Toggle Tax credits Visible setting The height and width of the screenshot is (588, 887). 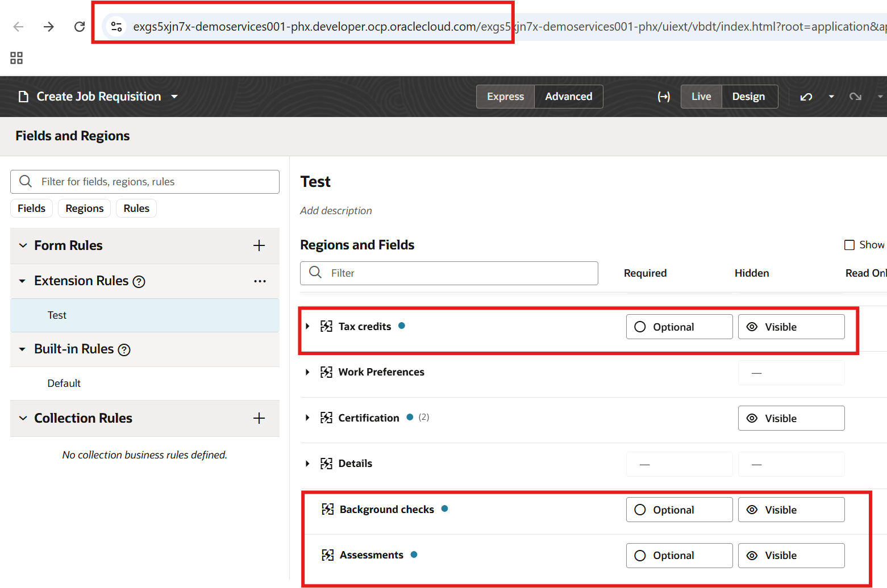(792, 327)
